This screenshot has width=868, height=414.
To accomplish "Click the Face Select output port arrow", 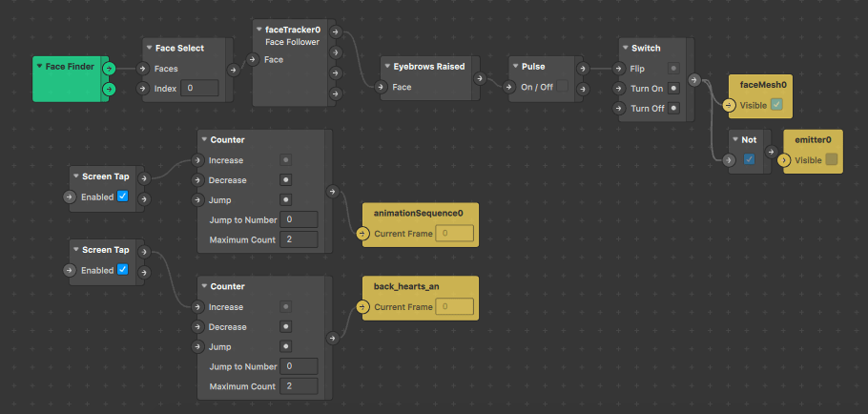I will (235, 69).
